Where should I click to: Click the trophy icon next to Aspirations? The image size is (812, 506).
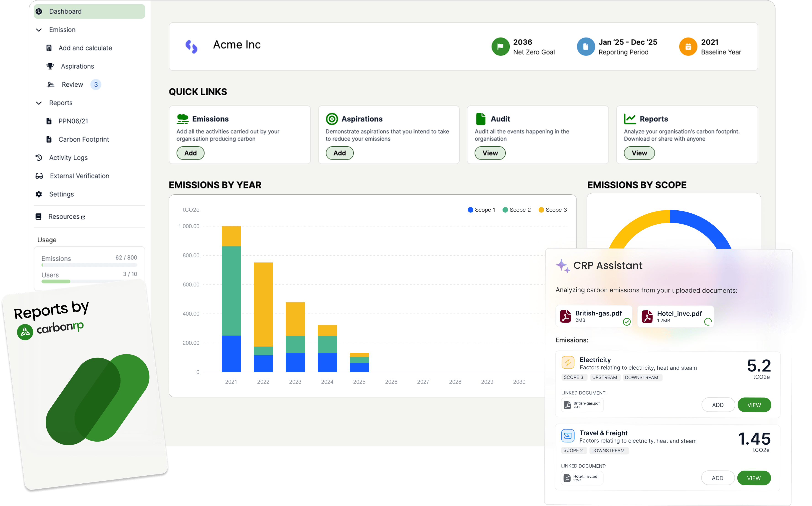50,66
